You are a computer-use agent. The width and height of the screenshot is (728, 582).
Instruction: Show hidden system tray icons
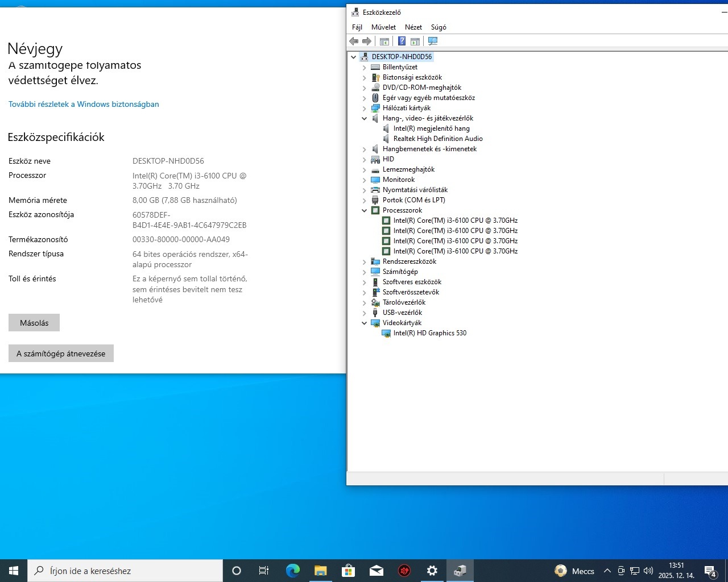607,571
